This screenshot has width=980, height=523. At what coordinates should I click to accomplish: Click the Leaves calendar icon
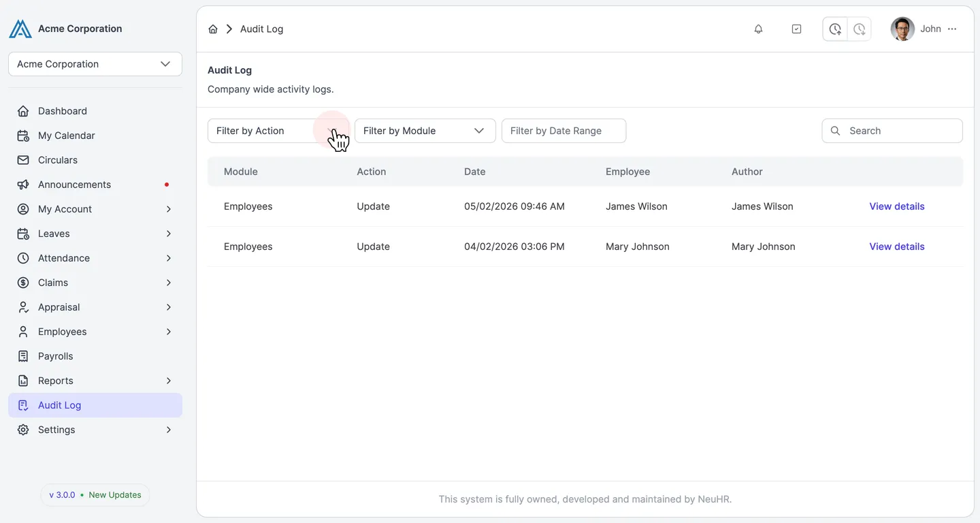(23, 234)
